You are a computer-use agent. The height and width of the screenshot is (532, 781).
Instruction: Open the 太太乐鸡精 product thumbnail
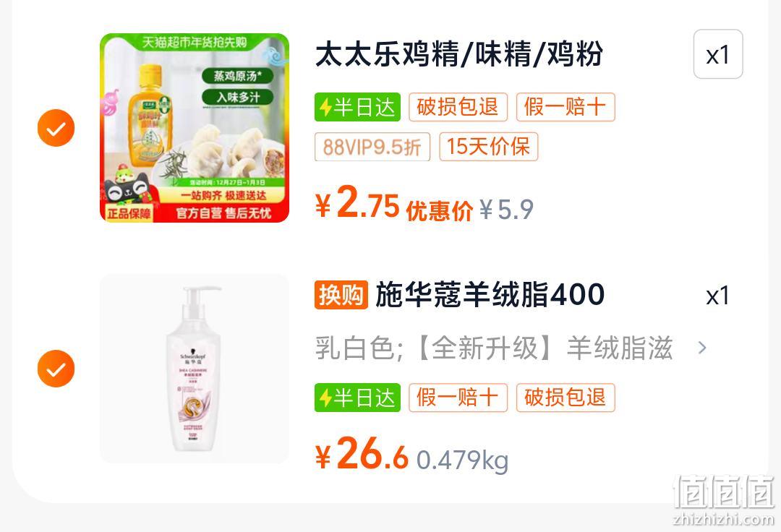click(x=195, y=128)
